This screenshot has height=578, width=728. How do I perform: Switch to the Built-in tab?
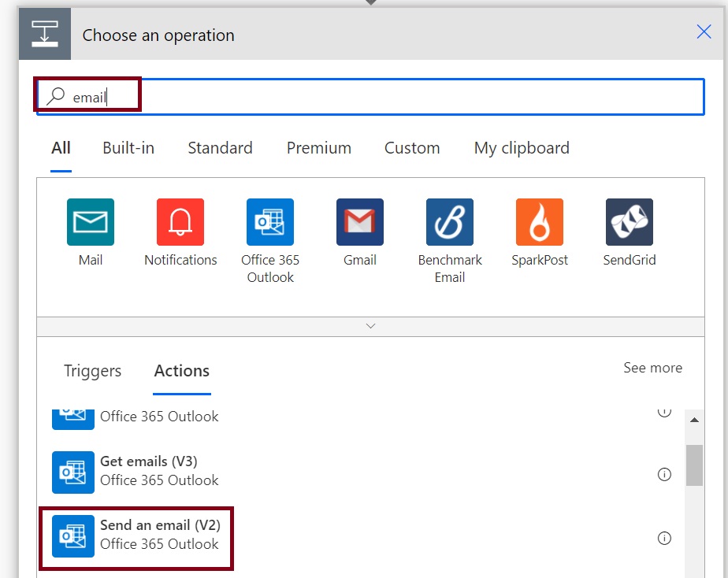128,148
